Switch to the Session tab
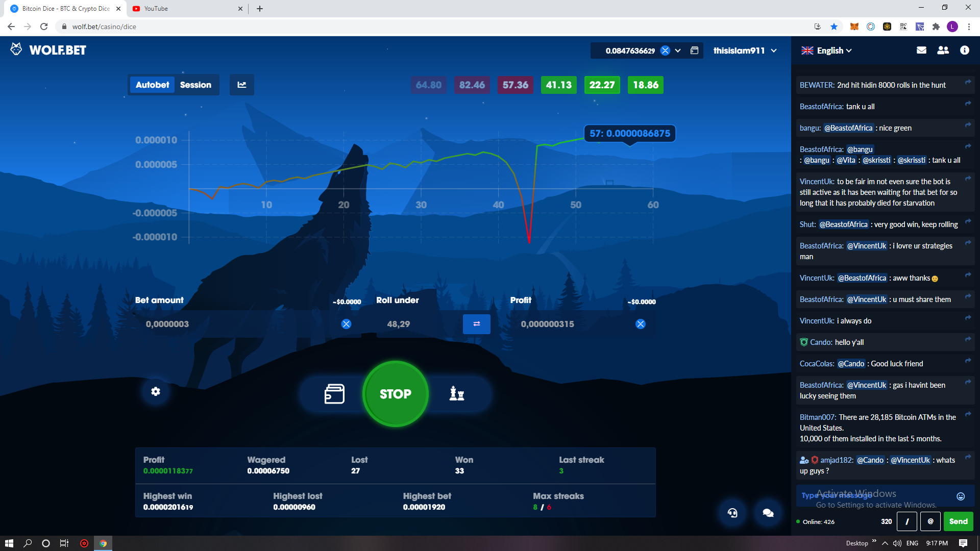980x551 pixels. pyautogui.click(x=195, y=85)
